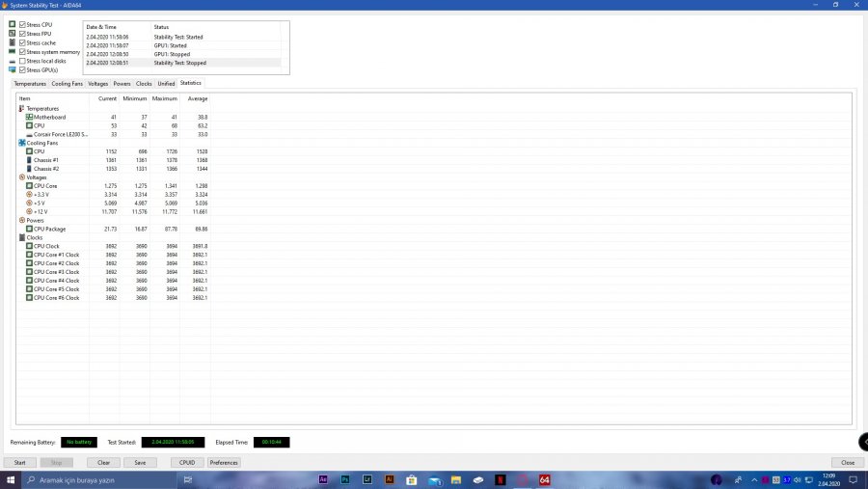868x489 pixels.
Task: Click the Corsair Force LE200 drive icon
Action: [x=29, y=135]
